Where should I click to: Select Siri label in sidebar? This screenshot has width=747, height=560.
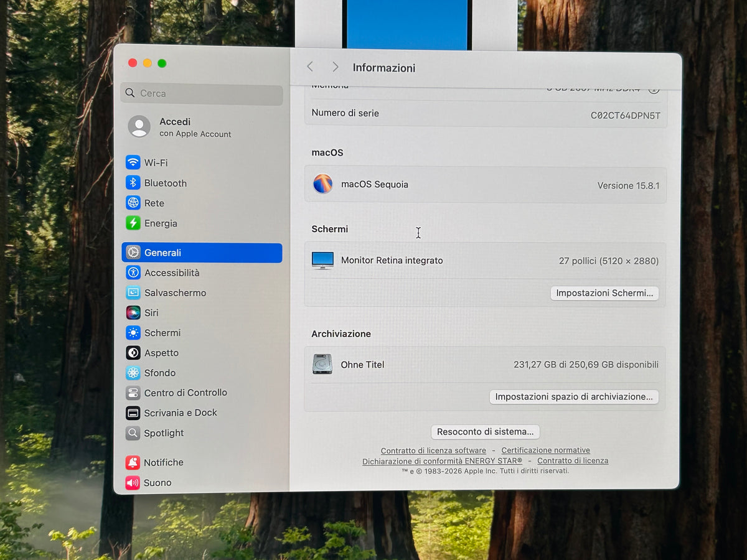[x=151, y=312]
